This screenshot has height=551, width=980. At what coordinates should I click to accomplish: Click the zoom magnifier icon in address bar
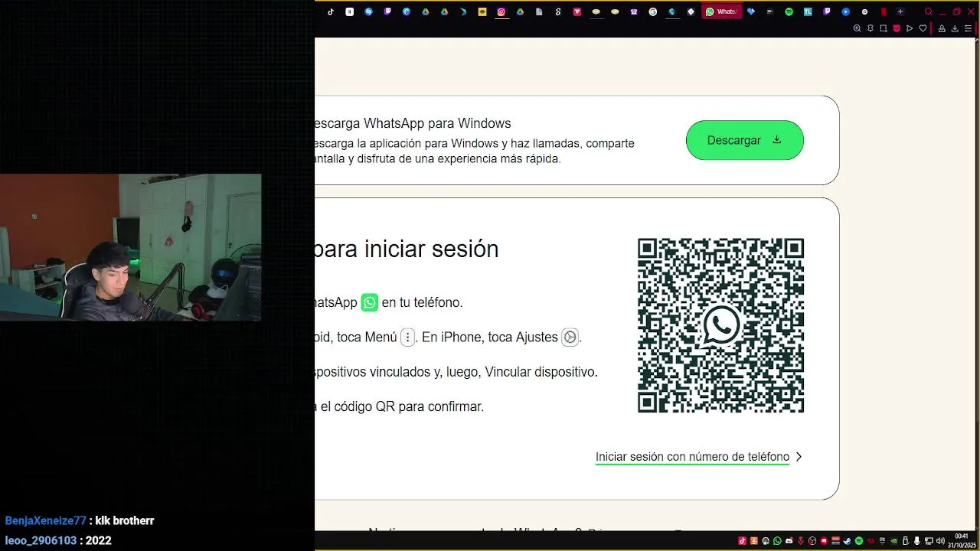tap(857, 28)
